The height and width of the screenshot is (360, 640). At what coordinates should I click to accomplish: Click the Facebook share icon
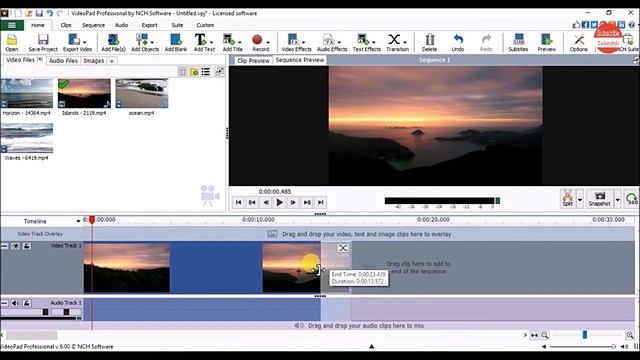[585, 25]
